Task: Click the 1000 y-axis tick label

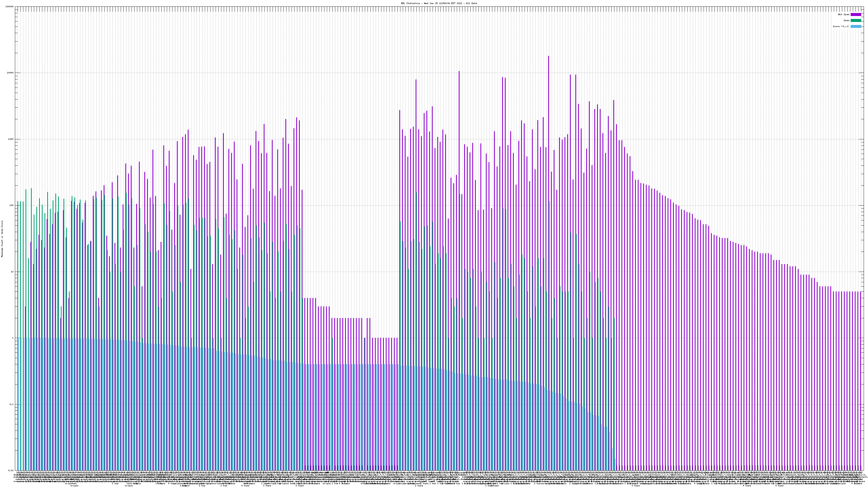Action: pos(11,139)
